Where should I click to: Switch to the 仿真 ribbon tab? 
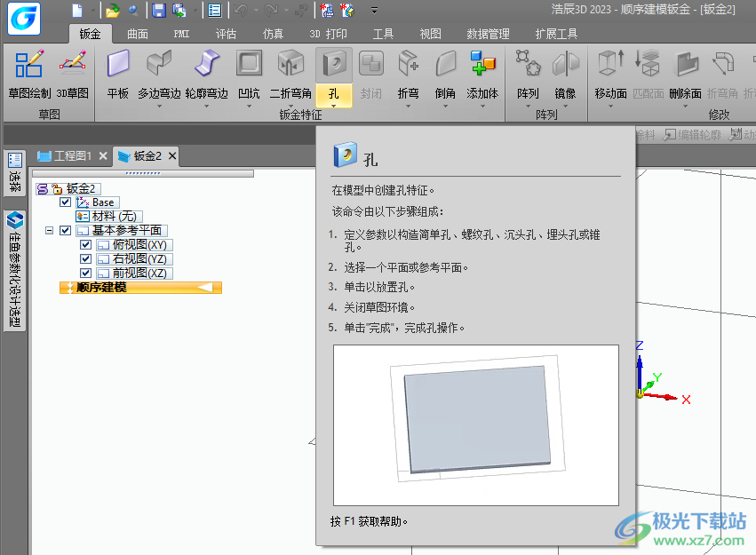tap(273, 34)
